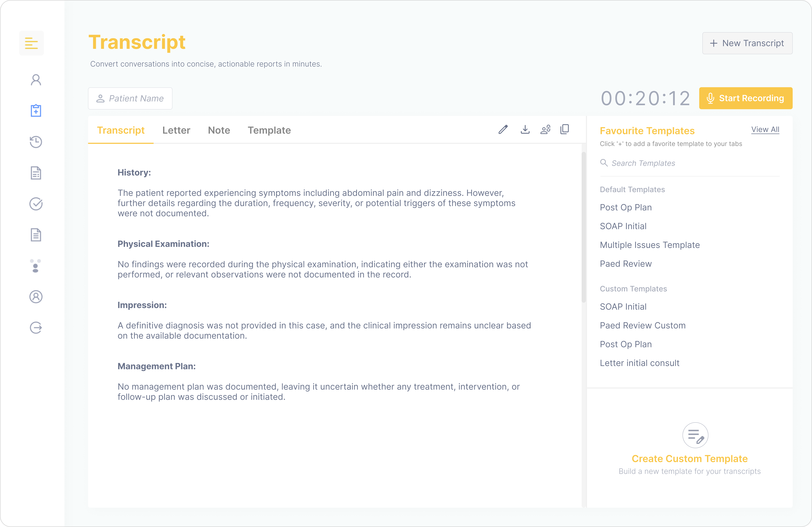Click the Management Plan: heading
The width and height of the screenshot is (812, 527).
(157, 366)
